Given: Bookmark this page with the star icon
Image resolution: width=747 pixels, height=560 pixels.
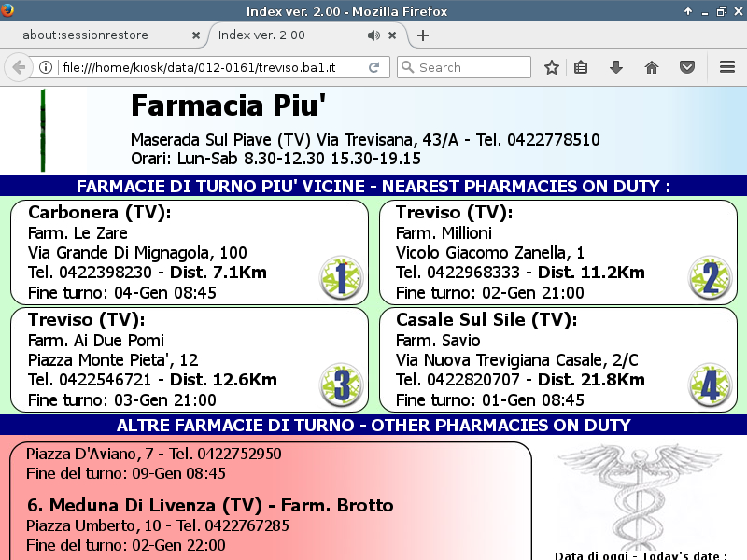Looking at the screenshot, I should pos(552,67).
